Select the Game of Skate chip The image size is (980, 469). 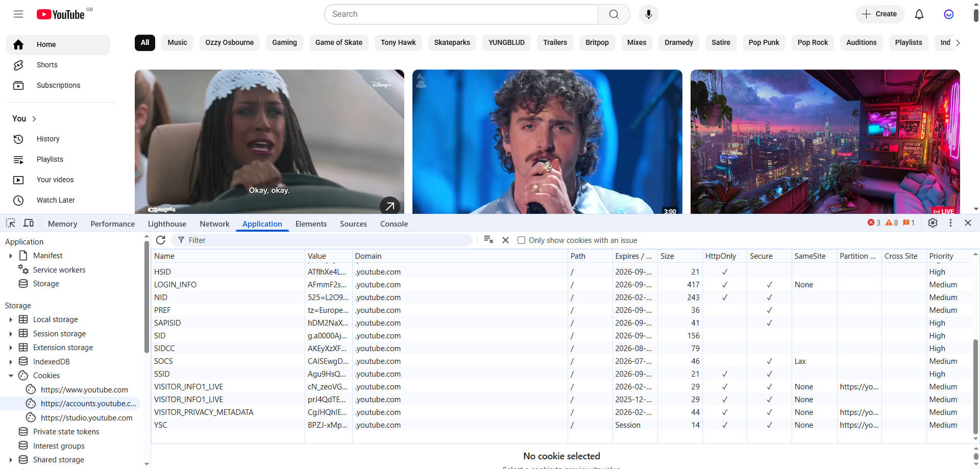point(339,42)
